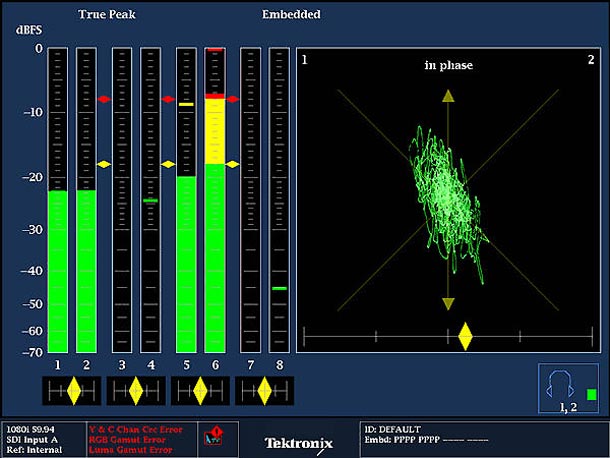Select channel 2 level meter bar
The height and width of the screenshot is (458, 610).
point(86,200)
